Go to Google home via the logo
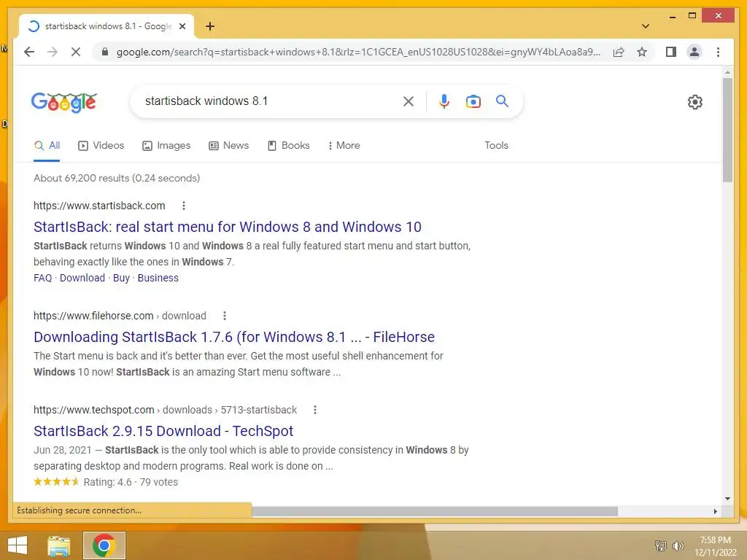747x560 pixels. (64, 102)
